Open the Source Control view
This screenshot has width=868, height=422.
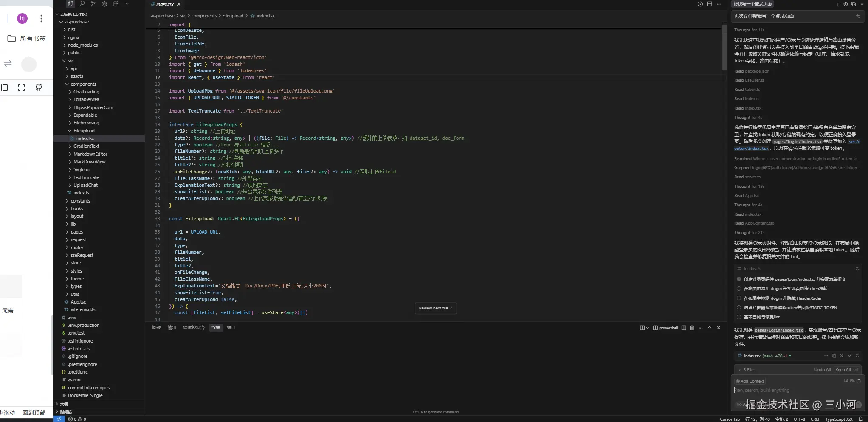[93, 4]
